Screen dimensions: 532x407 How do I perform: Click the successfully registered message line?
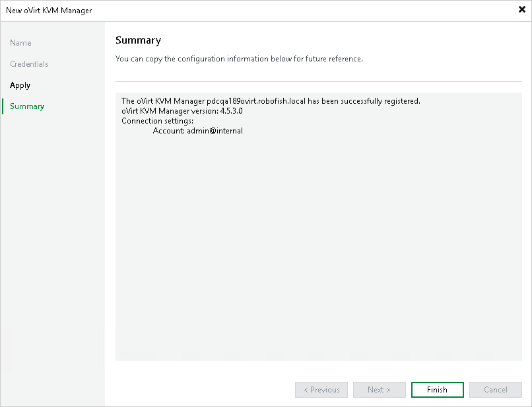tap(271, 101)
